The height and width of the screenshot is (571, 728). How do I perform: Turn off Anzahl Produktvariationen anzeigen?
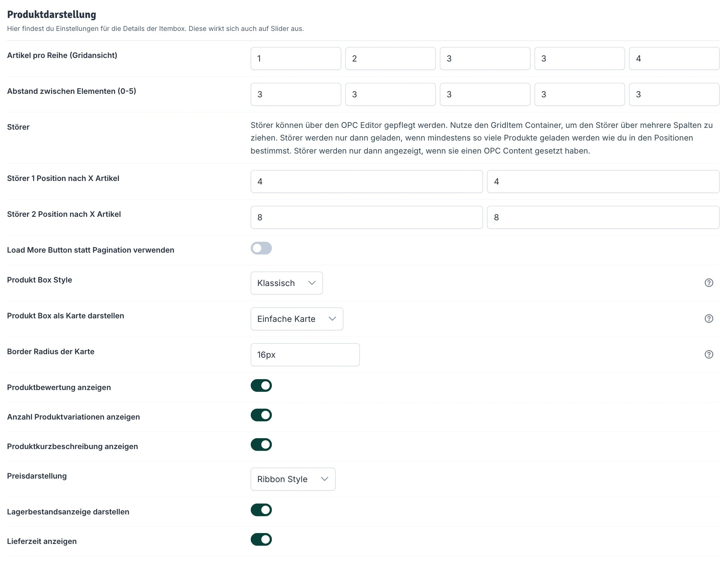[261, 415]
